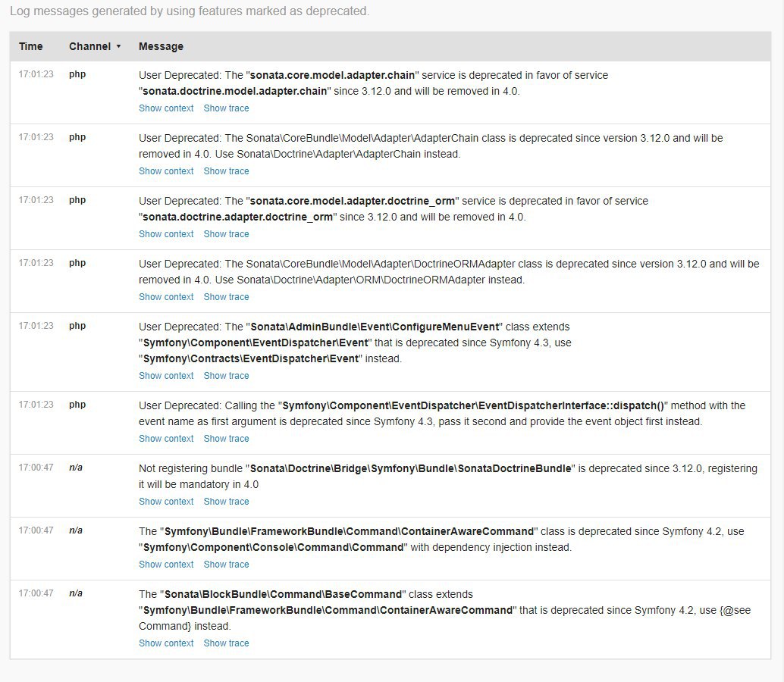The height and width of the screenshot is (682, 784).
Task: Click bold text "Symfony\Component\Console\Command\Command"
Action: [273, 548]
